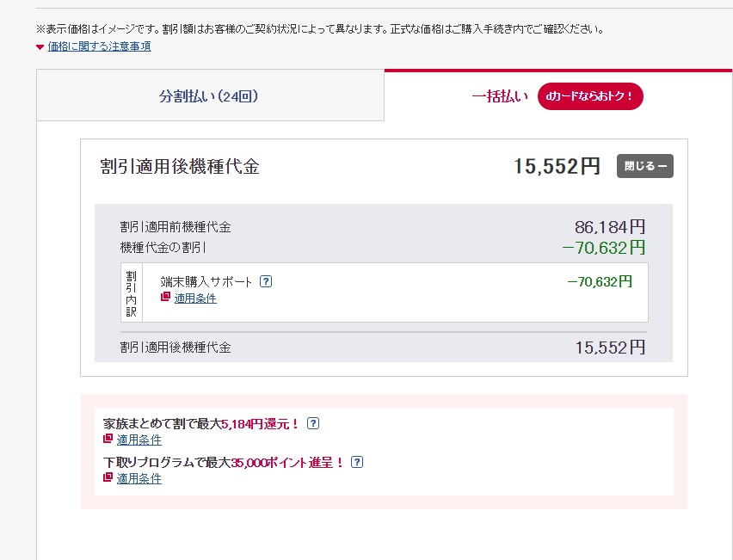
Task: Collapse details with 閉じる button
Action: (644, 166)
